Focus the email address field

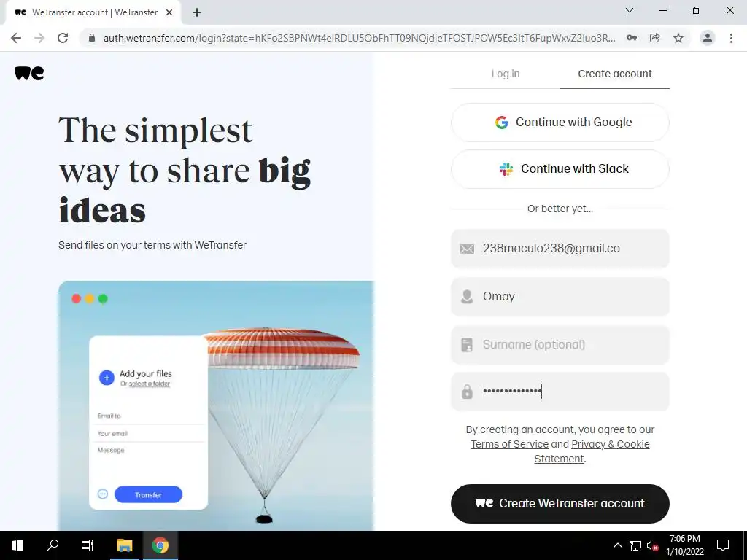(x=560, y=249)
